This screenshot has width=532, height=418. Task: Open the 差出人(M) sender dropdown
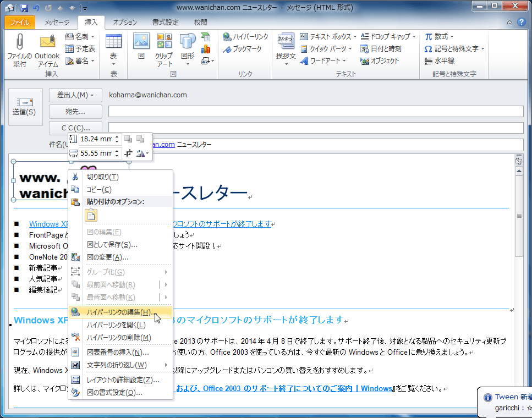tap(75, 95)
